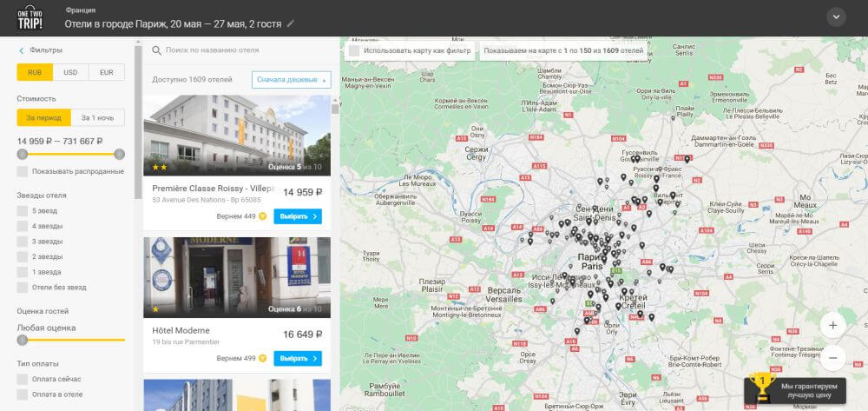Check 'Отели без звезд' filter

pos(23,288)
